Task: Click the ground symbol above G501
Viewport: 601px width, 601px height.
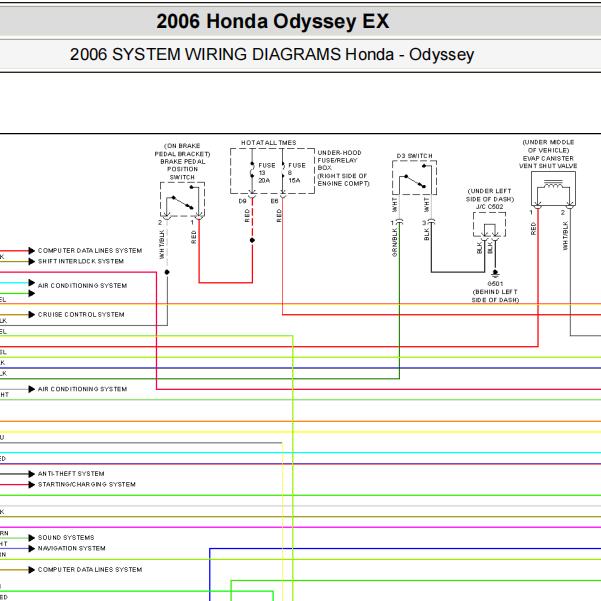Action: pos(495,273)
